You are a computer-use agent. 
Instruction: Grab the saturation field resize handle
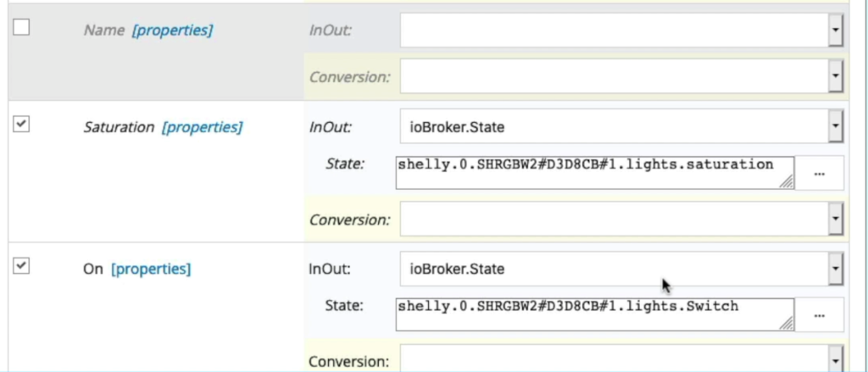point(786,182)
